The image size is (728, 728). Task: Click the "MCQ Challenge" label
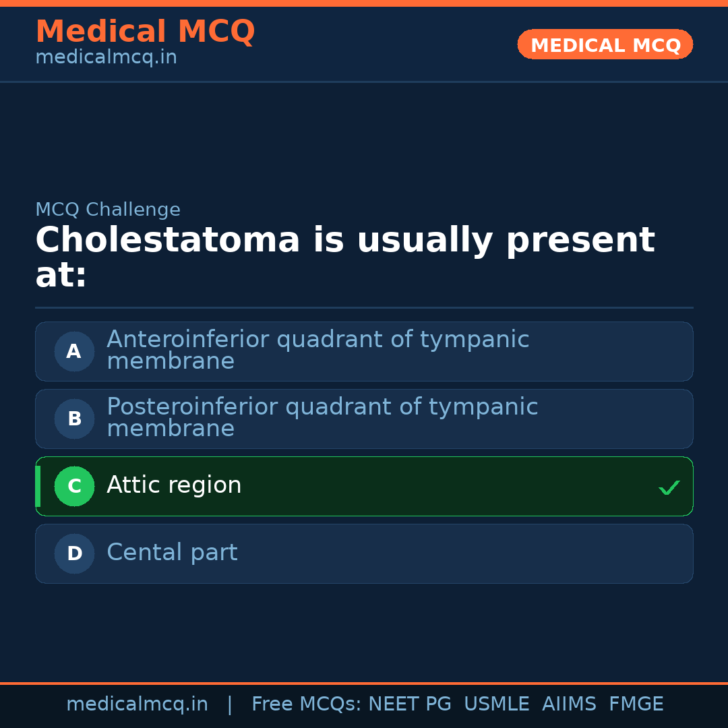108,210
